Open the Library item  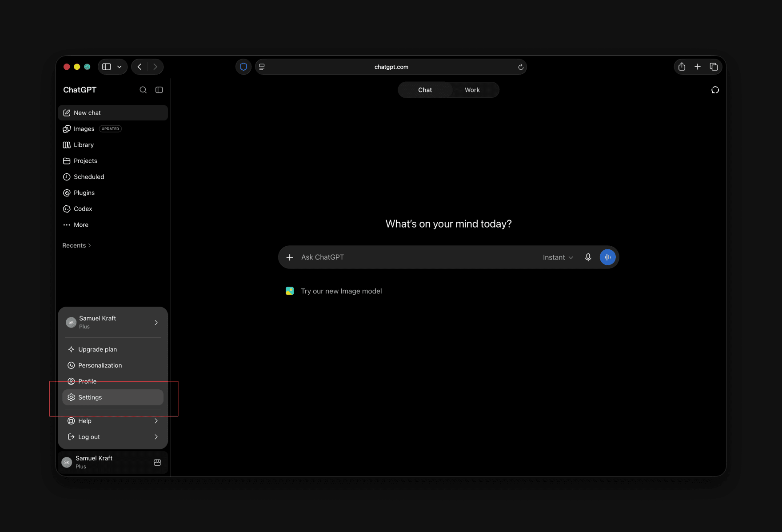pos(113,145)
